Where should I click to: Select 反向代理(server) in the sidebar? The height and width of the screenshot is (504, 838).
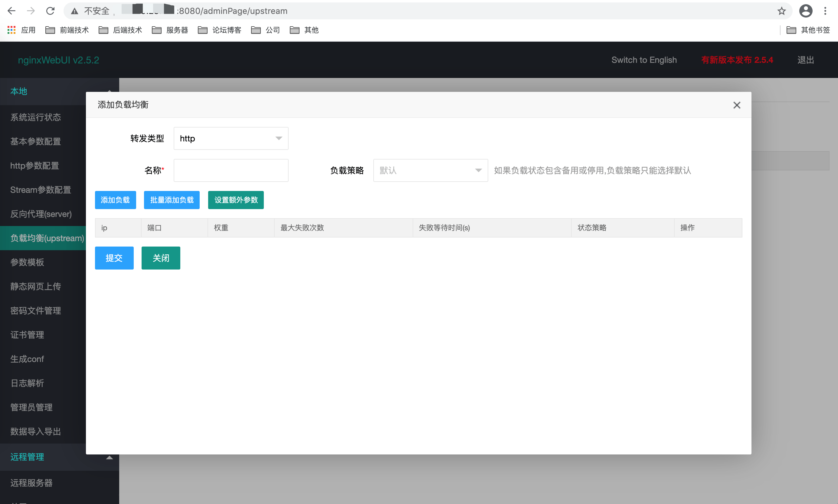pyautogui.click(x=41, y=214)
